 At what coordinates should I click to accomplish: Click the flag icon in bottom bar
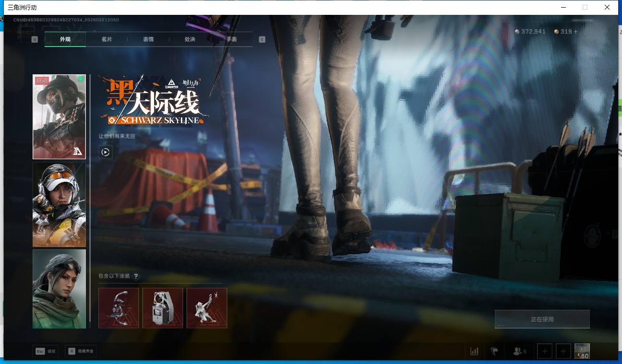[x=494, y=351]
